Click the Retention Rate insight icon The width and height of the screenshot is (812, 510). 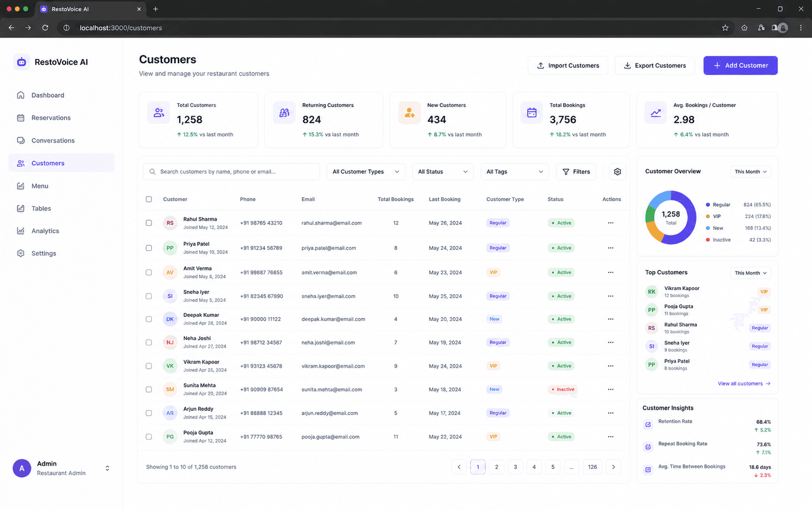pos(648,424)
